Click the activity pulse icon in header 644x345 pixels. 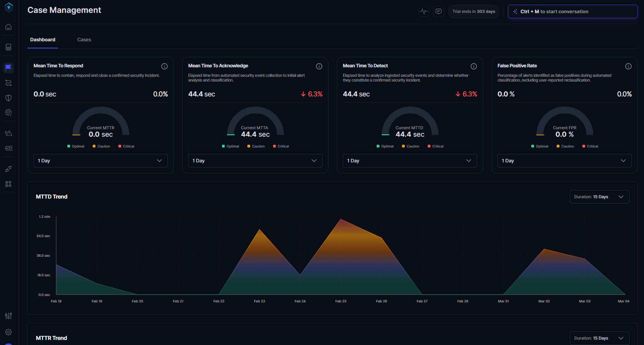pyautogui.click(x=423, y=11)
